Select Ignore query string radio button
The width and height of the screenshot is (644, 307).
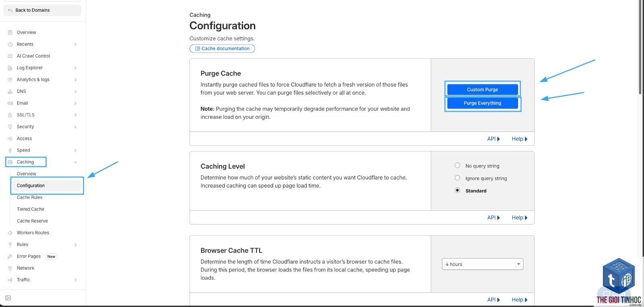coord(457,178)
